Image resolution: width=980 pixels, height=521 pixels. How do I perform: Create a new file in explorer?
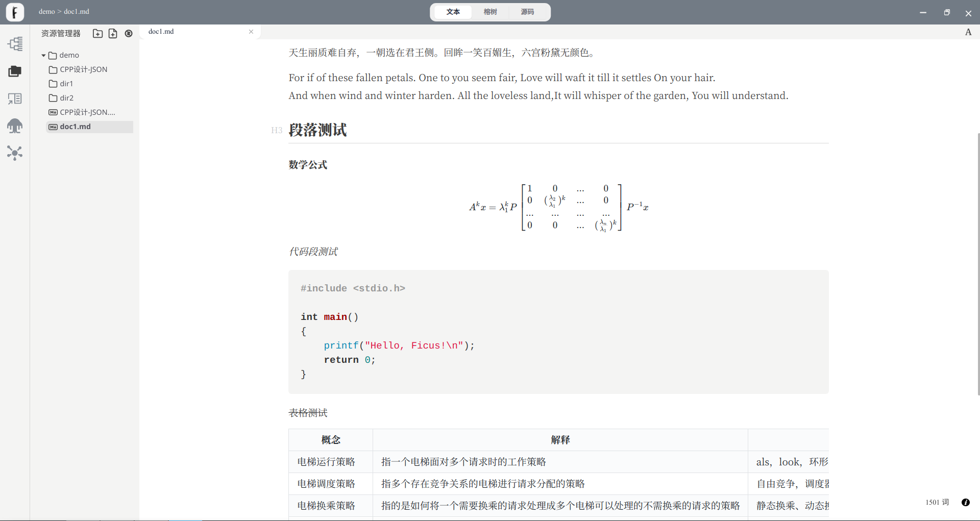(113, 34)
